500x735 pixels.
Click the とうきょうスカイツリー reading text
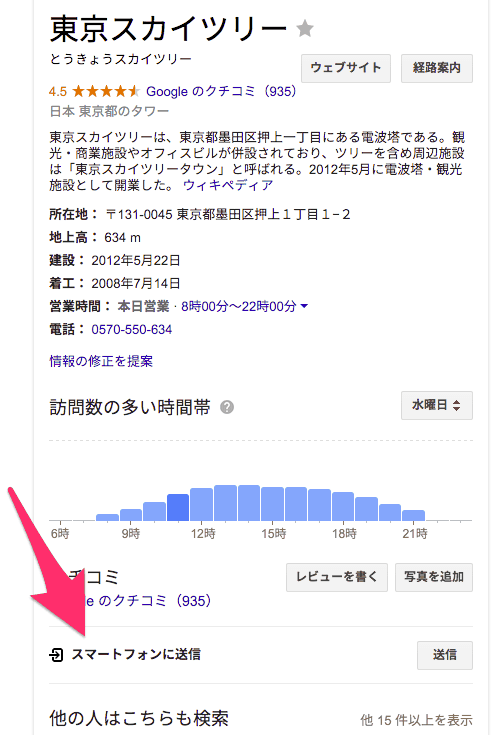pyautogui.click(x=120, y=59)
